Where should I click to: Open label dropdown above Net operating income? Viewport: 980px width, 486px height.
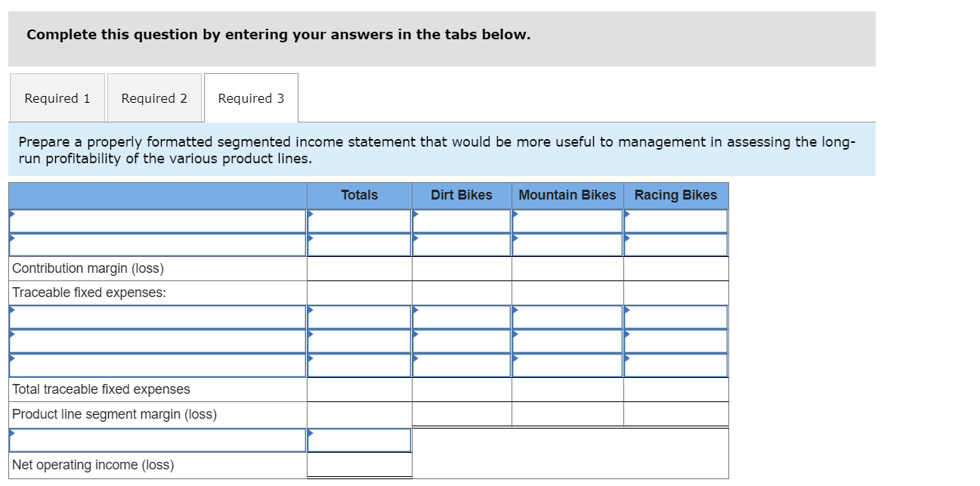click(157, 440)
